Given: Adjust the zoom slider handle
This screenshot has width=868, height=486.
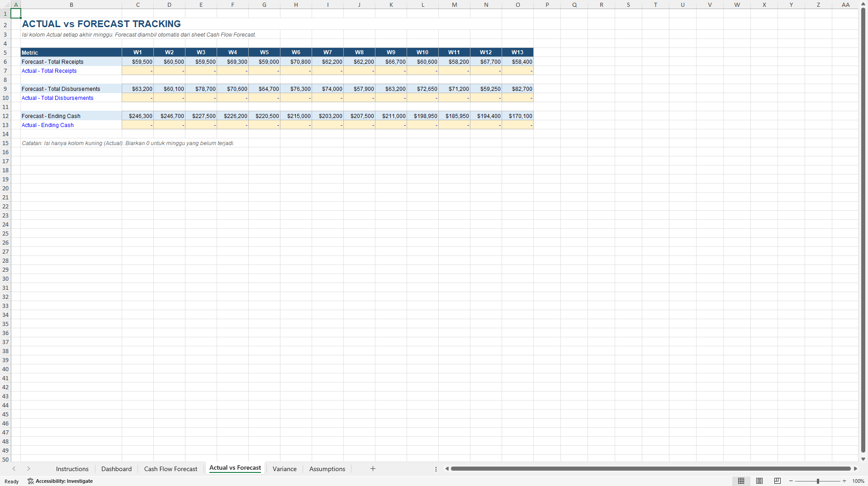Looking at the screenshot, I should pos(818,481).
